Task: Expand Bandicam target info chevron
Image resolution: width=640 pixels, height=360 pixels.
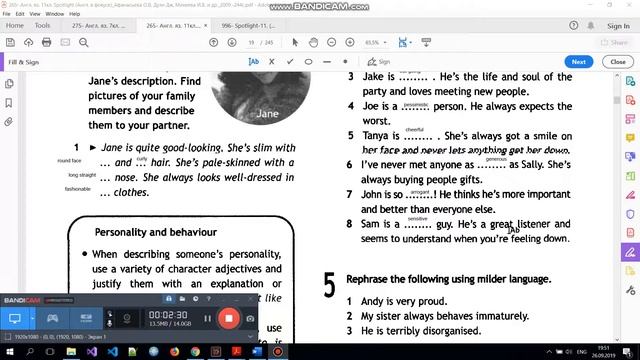Action: [250, 337]
